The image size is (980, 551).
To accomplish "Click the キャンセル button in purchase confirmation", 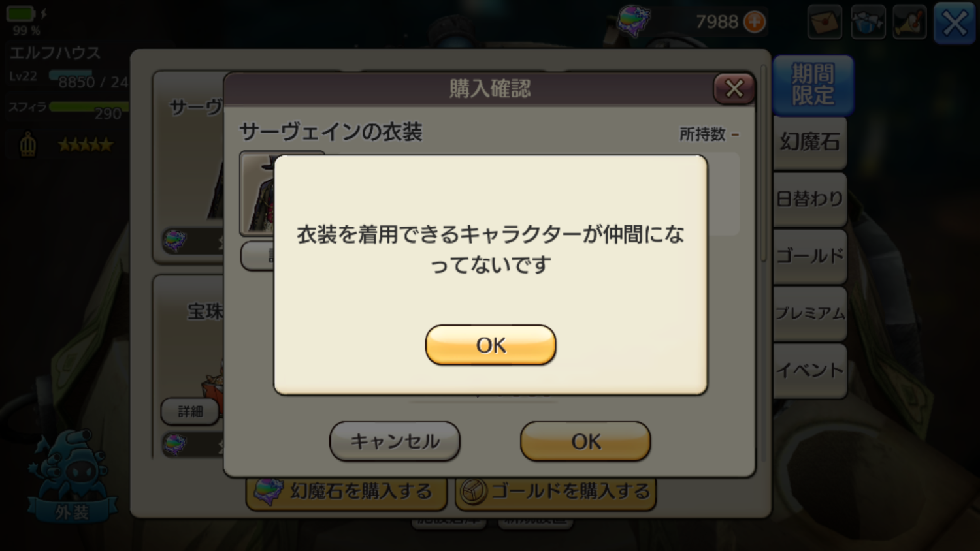I will pos(395,441).
